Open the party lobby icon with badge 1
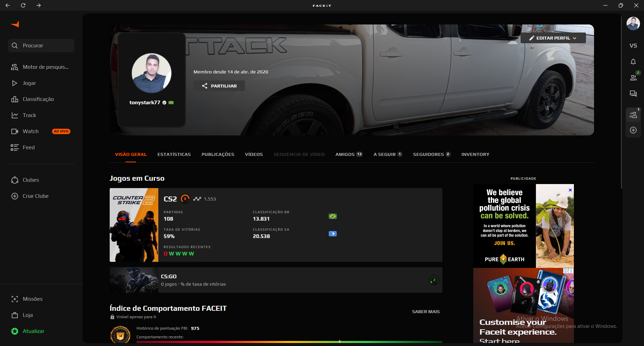The width and height of the screenshot is (644, 346). [x=633, y=115]
